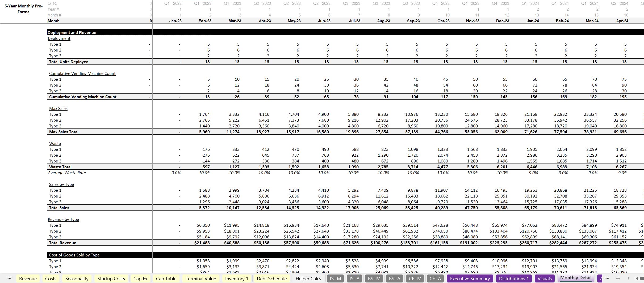Select the Startup Costs tab

click(111, 278)
